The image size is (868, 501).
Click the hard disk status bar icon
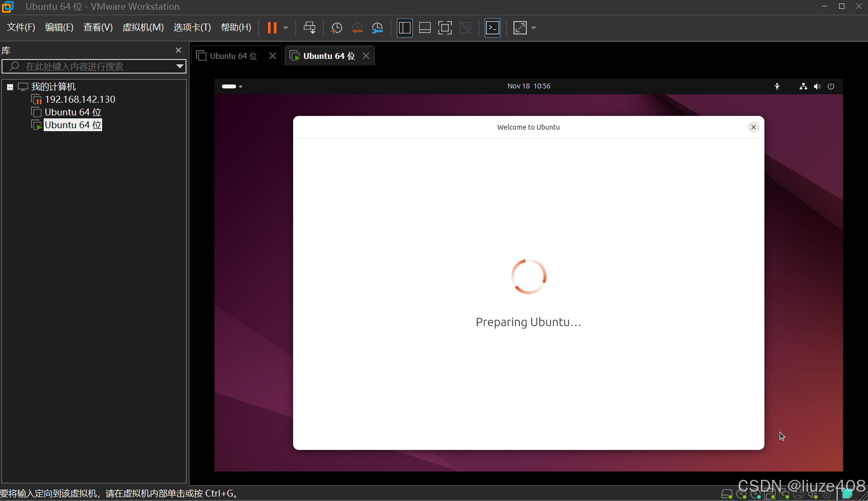click(727, 495)
